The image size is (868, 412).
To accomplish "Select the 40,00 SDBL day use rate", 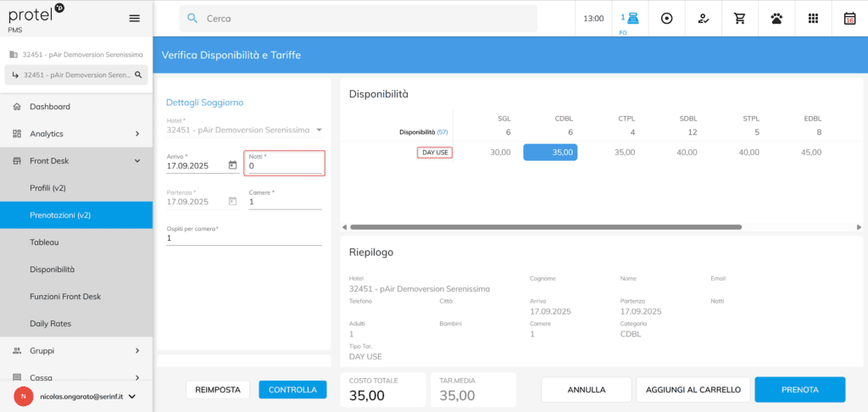I will (687, 153).
